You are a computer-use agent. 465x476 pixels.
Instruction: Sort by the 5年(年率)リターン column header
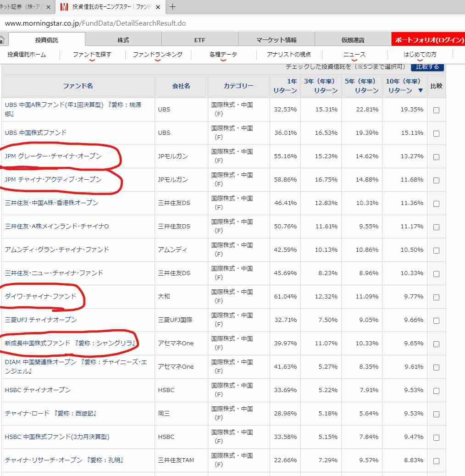click(361, 86)
